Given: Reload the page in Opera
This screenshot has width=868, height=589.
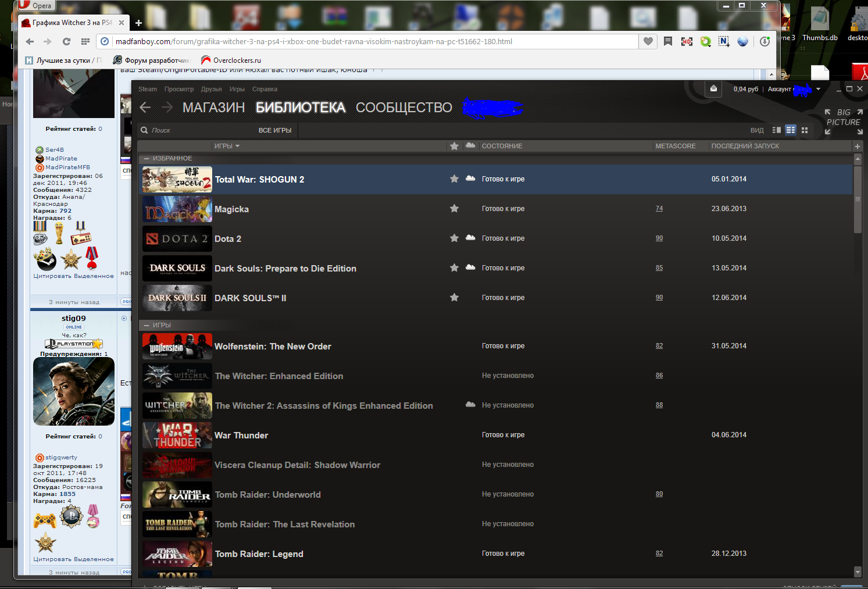Looking at the screenshot, I should click(x=66, y=41).
